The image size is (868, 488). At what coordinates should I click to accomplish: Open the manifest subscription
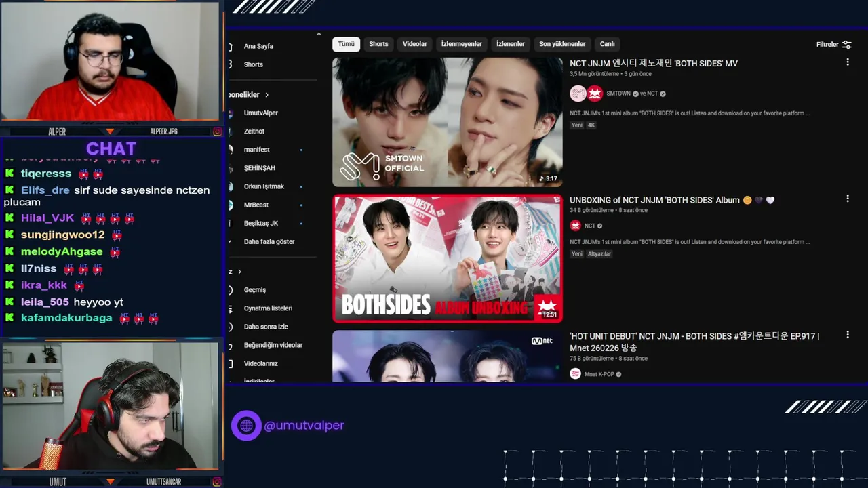tap(257, 150)
